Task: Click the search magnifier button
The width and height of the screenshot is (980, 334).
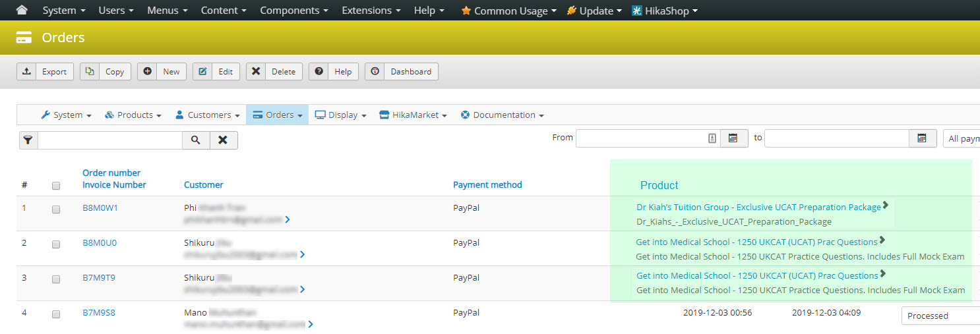Action: pos(195,140)
